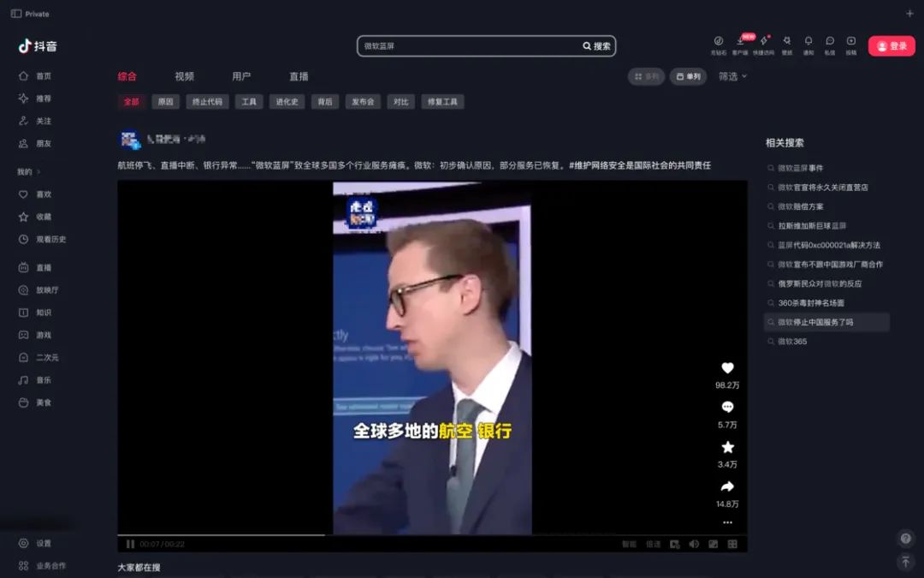924x578 pixels.
Task: Open 私信 private messages
Action: 830,45
